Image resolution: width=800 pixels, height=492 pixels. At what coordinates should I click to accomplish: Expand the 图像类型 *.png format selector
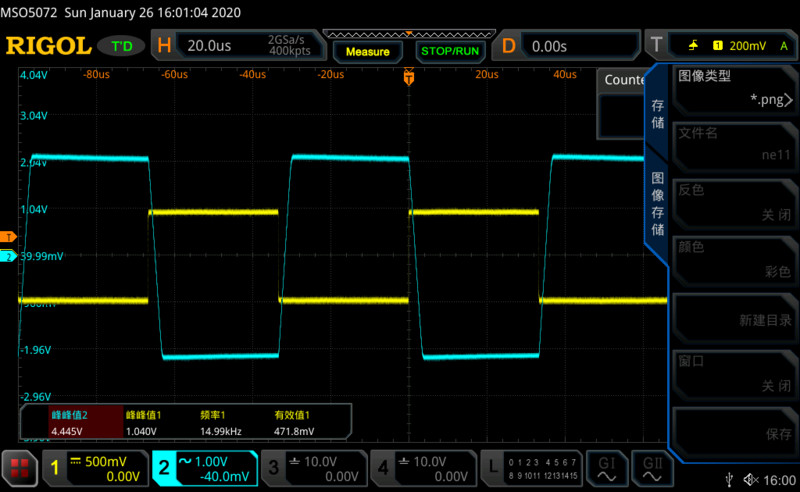click(x=734, y=88)
